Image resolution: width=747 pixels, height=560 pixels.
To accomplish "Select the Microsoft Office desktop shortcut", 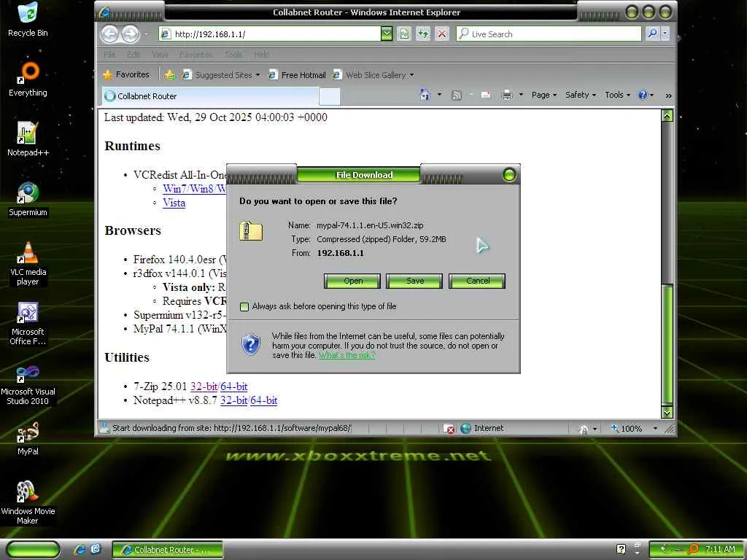I will (28, 323).
